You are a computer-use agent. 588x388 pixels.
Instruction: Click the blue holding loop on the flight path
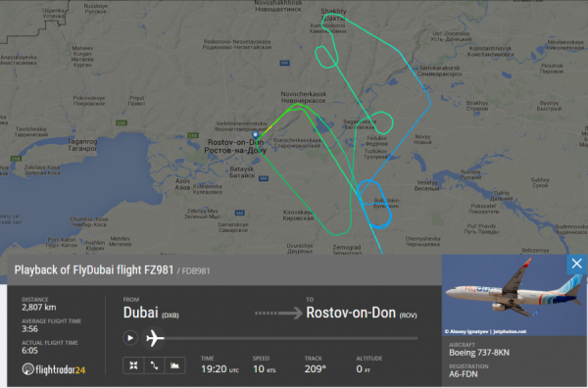pos(374,205)
